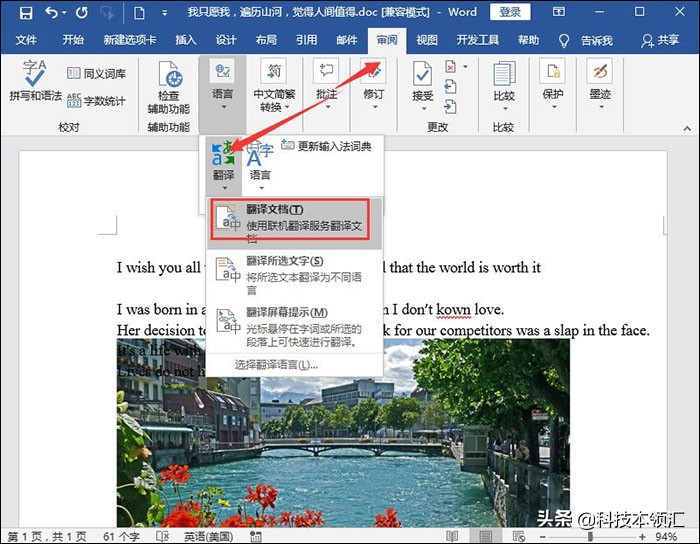Share the document with 共享

(660, 41)
